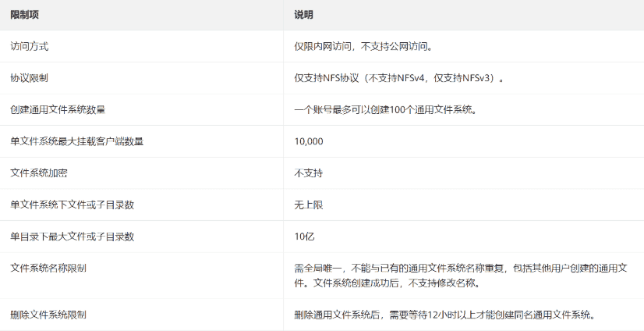Click the 不支持 value for encryption
644x331 pixels.
point(309,173)
